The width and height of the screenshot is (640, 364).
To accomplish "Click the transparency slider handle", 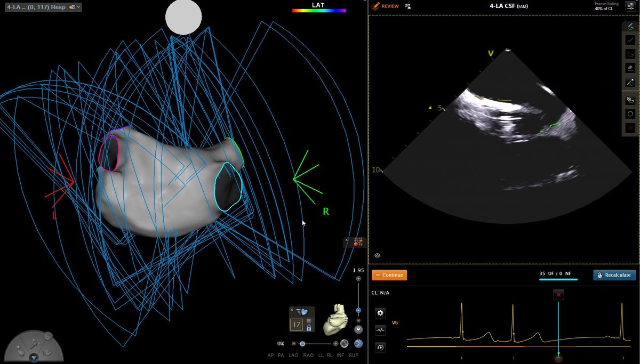I will [302, 344].
